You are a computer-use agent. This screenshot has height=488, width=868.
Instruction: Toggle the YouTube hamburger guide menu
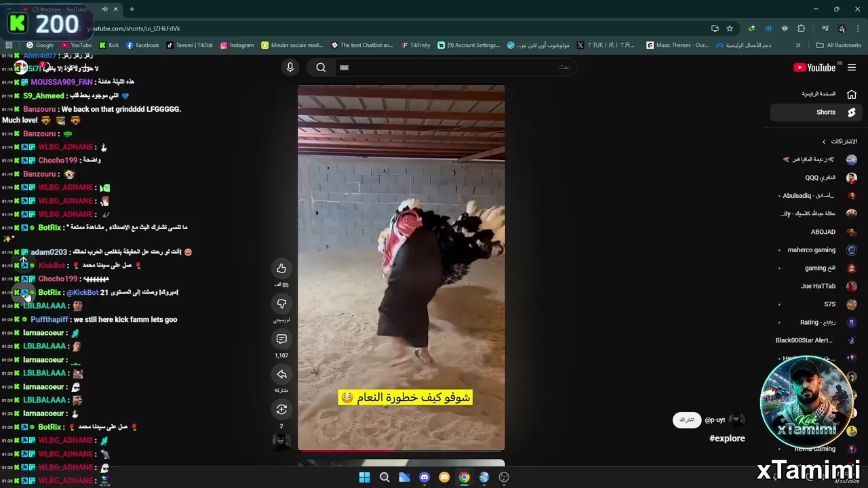[x=852, y=67]
